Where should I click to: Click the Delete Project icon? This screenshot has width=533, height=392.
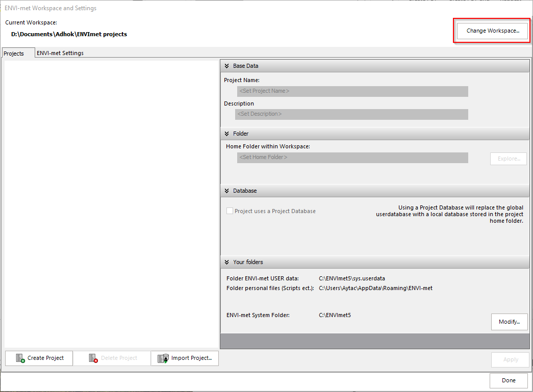point(93,358)
